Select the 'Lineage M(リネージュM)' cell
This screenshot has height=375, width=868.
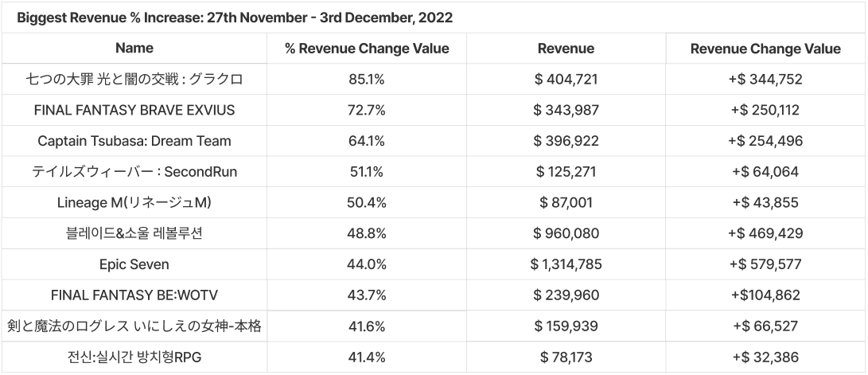point(134,203)
